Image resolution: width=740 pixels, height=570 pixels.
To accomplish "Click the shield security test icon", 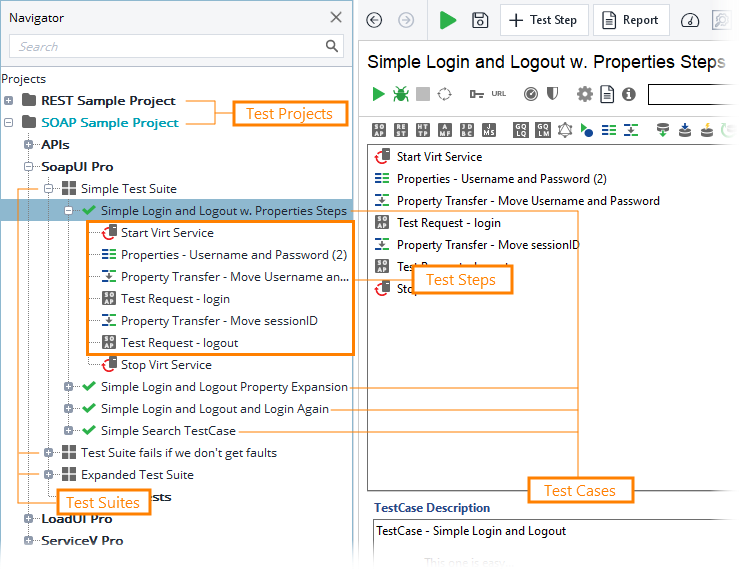I will [552, 94].
